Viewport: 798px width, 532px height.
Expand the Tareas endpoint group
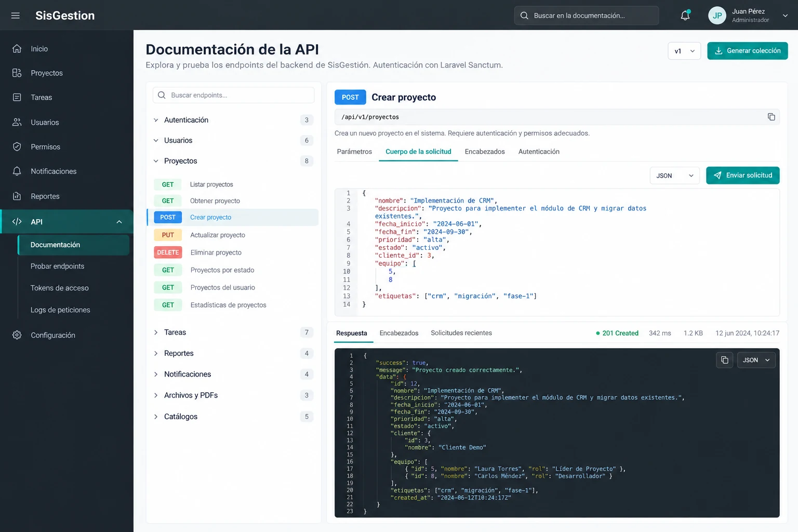click(156, 332)
